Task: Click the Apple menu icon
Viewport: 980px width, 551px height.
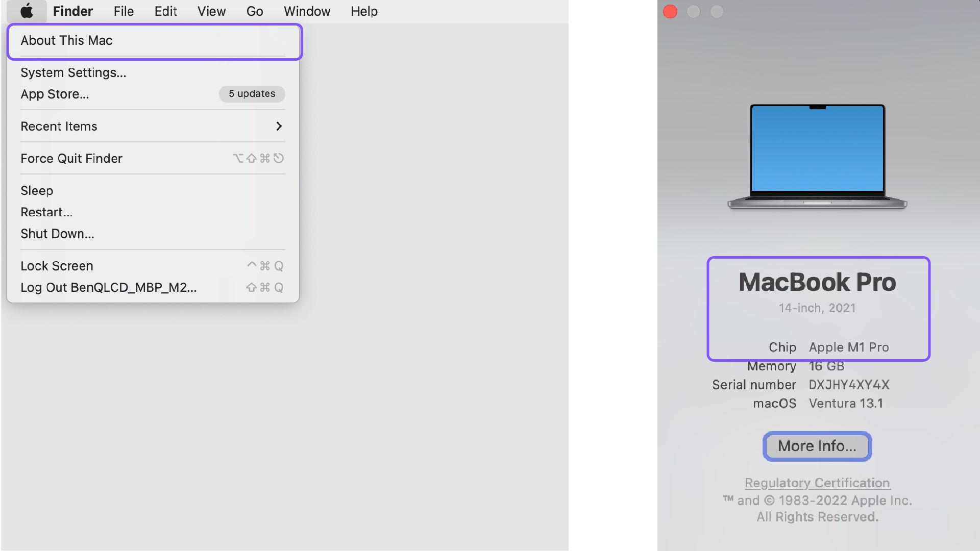Action: (x=27, y=11)
